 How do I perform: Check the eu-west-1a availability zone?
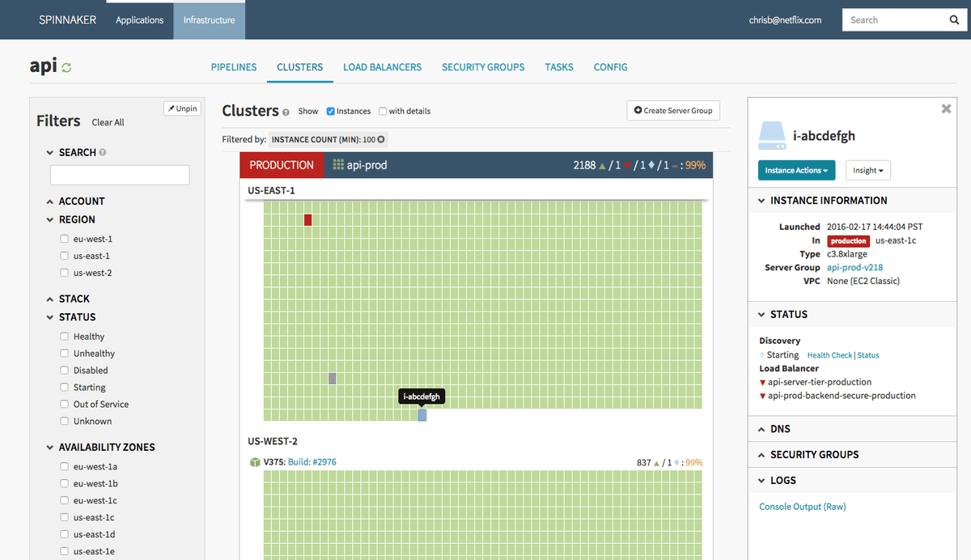point(64,466)
